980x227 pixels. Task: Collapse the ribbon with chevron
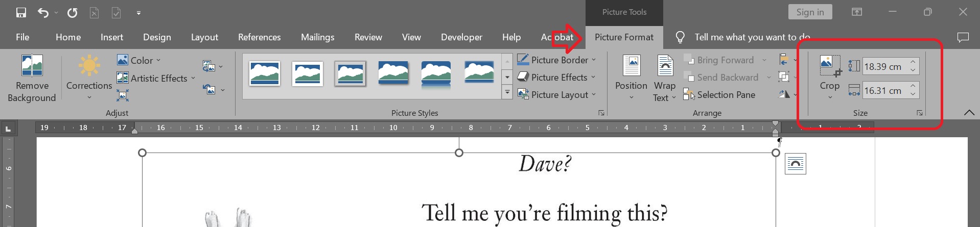point(969,113)
